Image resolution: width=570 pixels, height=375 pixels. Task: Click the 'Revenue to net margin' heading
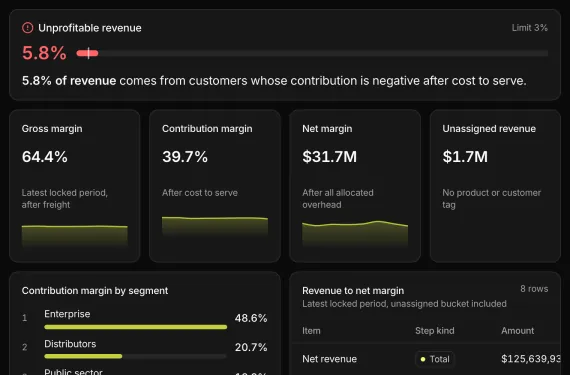[353, 291]
